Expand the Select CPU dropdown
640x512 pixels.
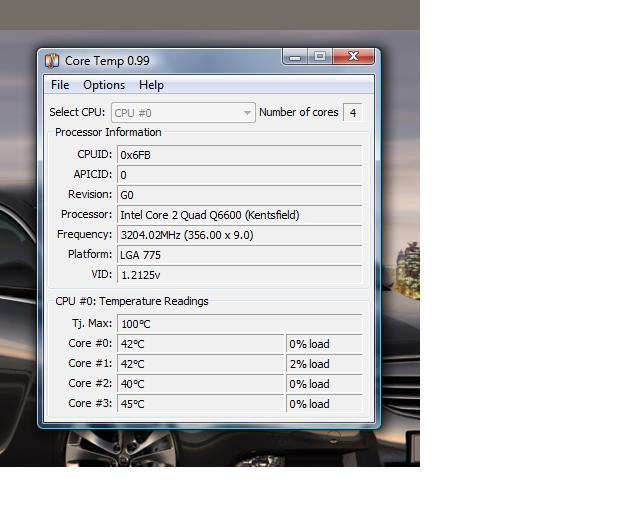coord(183,113)
